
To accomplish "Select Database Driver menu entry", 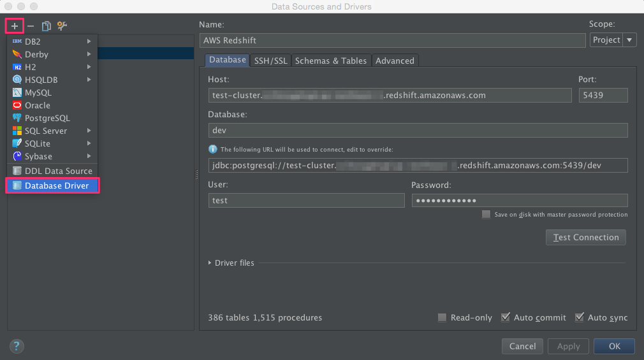I will 52,185.
